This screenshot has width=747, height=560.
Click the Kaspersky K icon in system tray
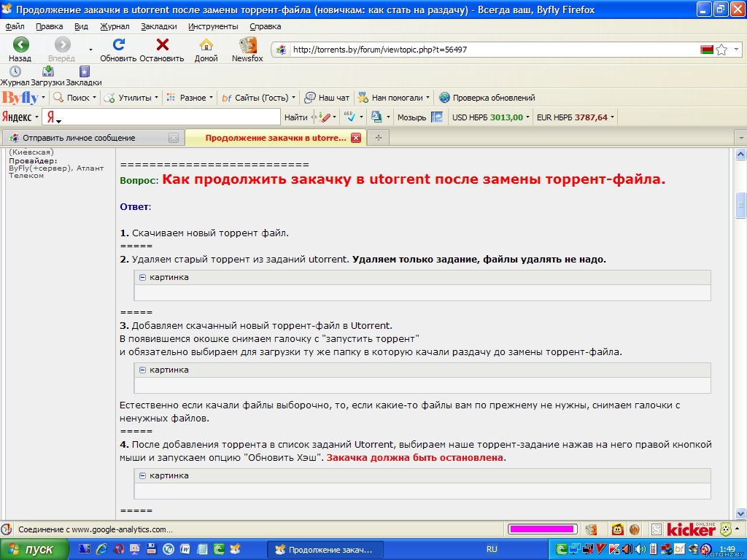[614, 549]
